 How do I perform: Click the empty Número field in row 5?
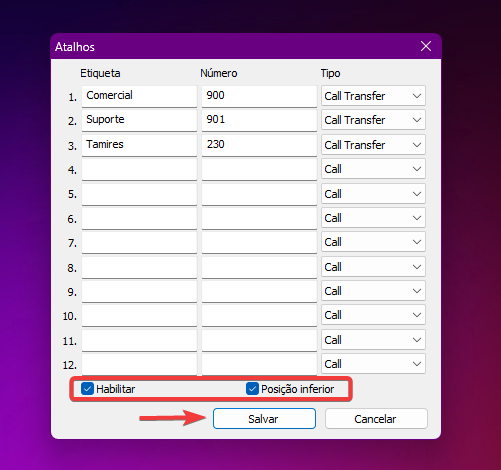click(259, 194)
